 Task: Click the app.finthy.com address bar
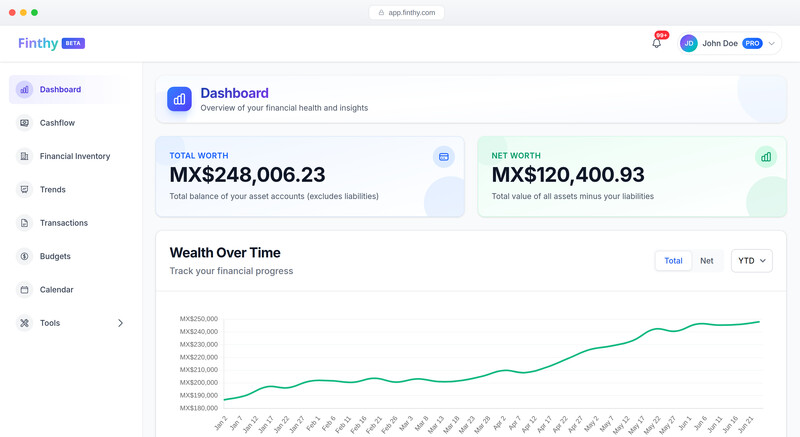[x=407, y=12]
